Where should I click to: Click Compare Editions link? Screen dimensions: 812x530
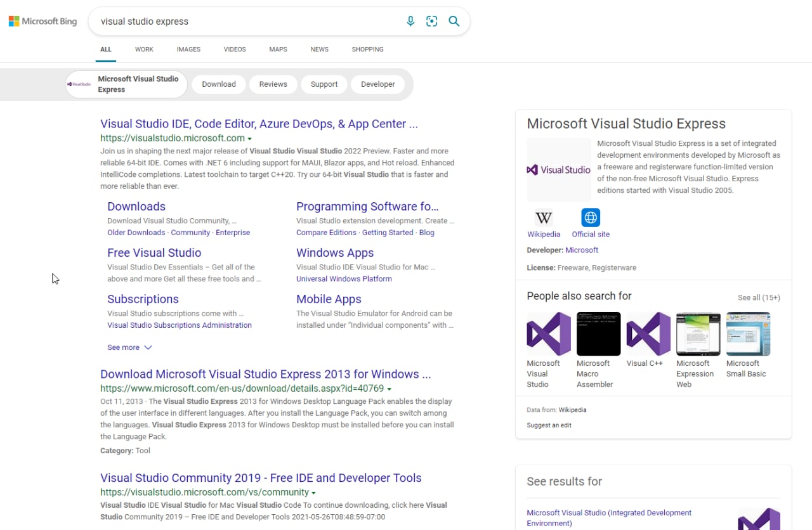coord(326,233)
